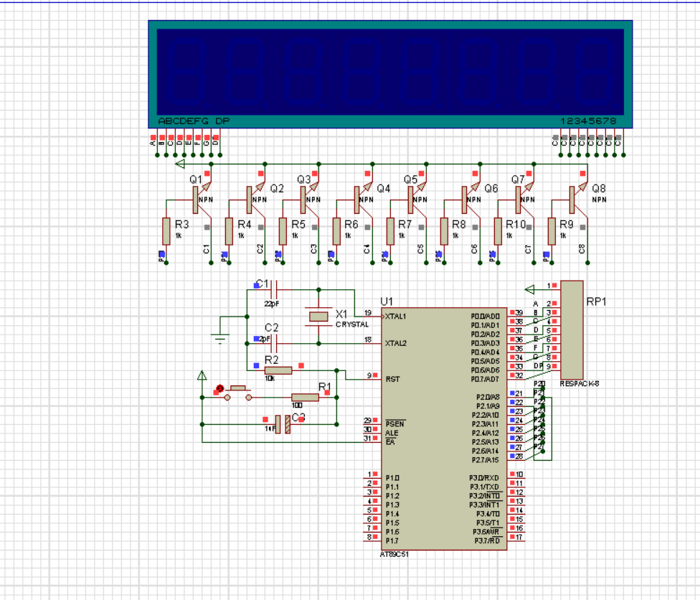Click the R8 1k resistor body

(444, 231)
